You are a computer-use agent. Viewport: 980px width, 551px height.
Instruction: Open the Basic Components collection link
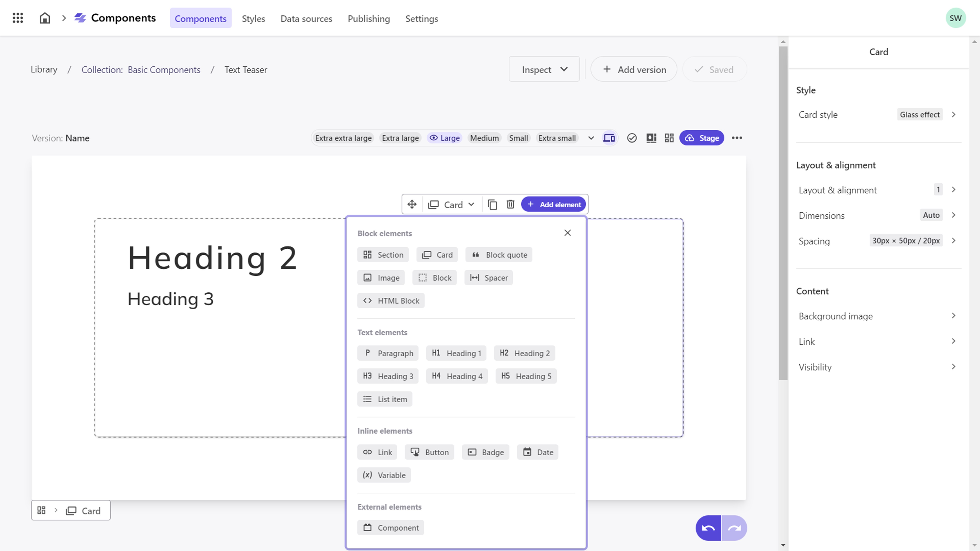tap(164, 70)
